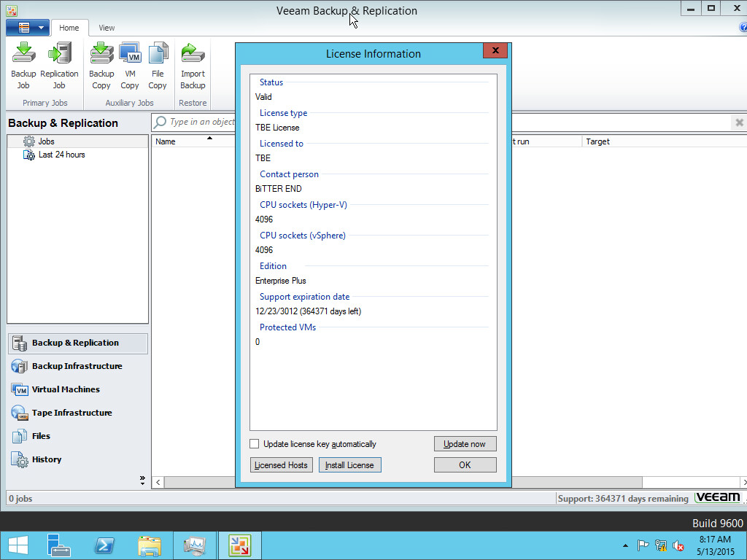Image resolution: width=747 pixels, height=560 pixels.
Task: Open the Action Center flag icon
Action: point(643,545)
